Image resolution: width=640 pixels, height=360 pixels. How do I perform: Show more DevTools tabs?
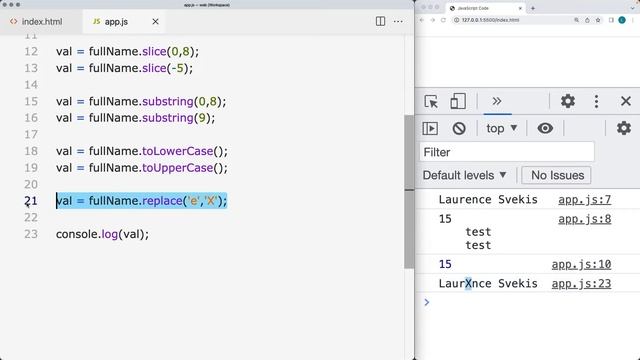tap(497, 101)
